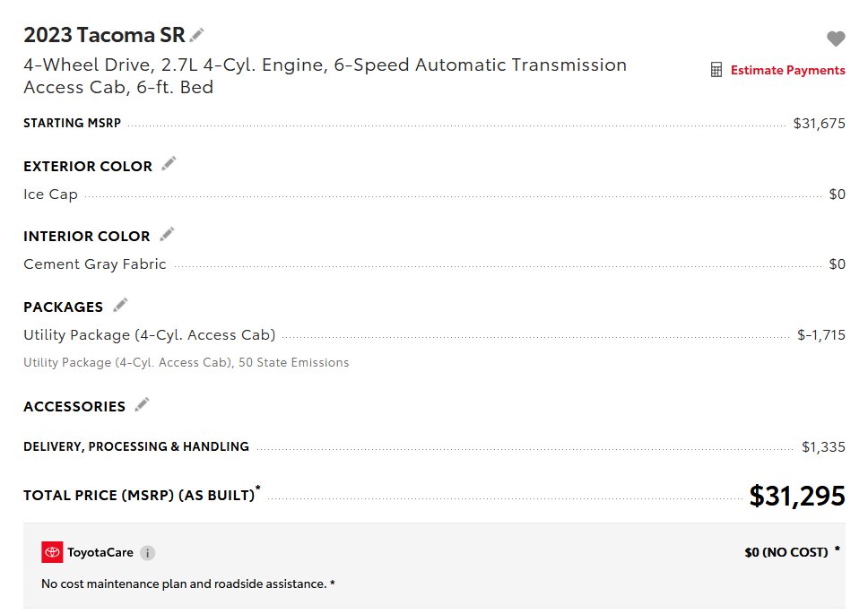Edit the Exterior Color selection
Viewport: 868px width, 614px height.
[169, 164]
